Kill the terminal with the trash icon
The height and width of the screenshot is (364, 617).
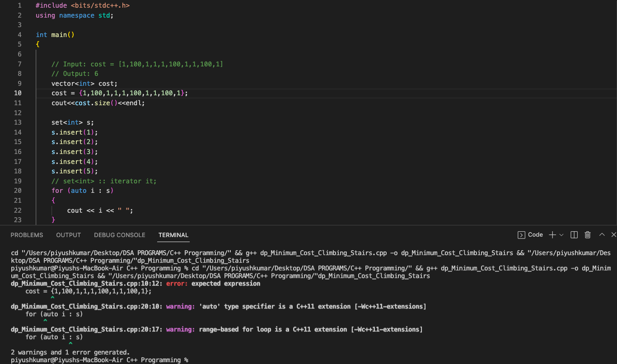[x=587, y=234]
